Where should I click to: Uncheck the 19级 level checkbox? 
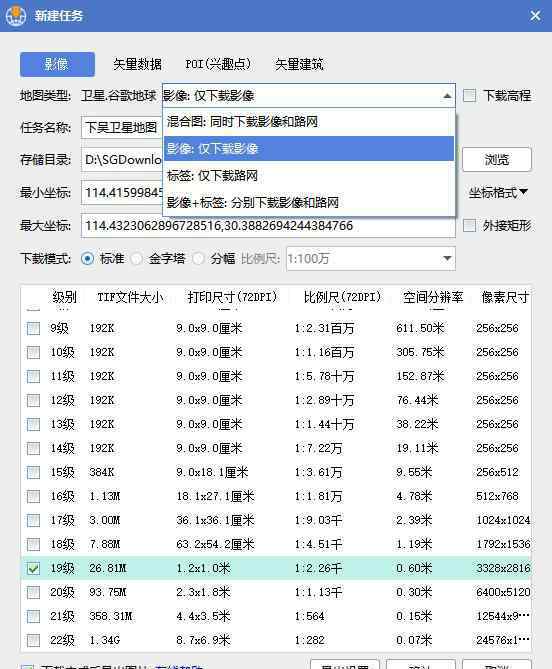coord(33,568)
